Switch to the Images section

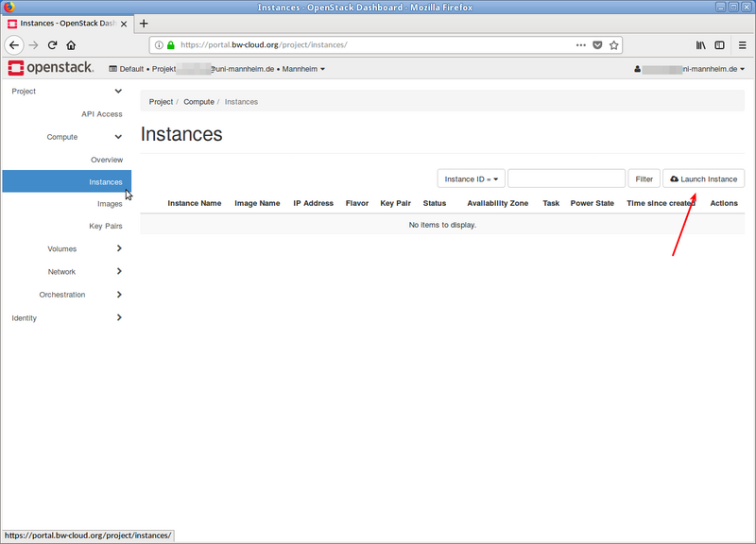[x=110, y=203]
